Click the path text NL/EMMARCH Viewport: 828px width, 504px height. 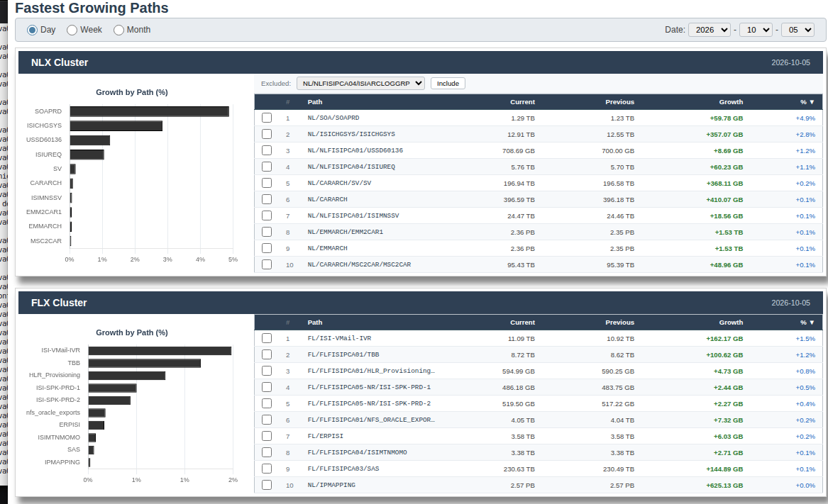tap(327, 249)
